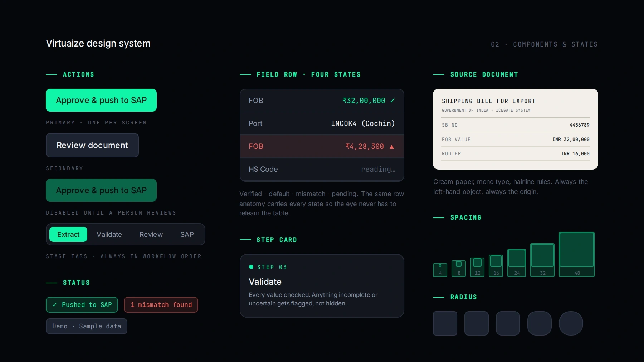Click the fully circular radius sample
The width and height of the screenshot is (644, 362).
(571, 323)
